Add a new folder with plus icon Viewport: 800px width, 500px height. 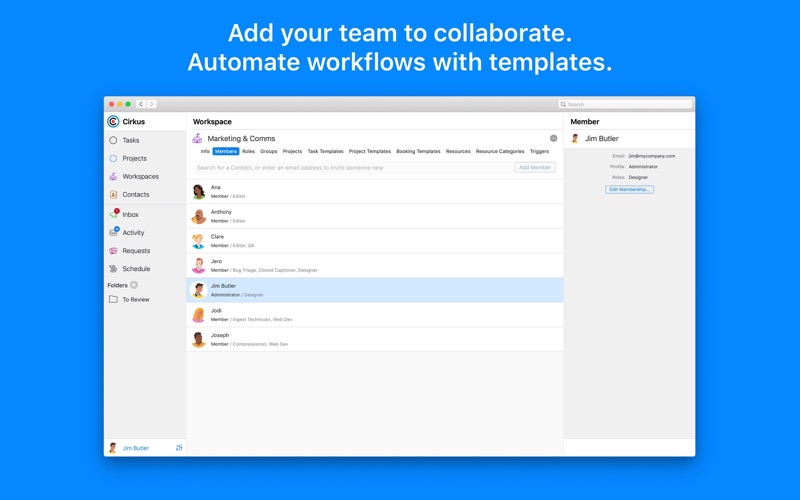pyautogui.click(x=134, y=285)
